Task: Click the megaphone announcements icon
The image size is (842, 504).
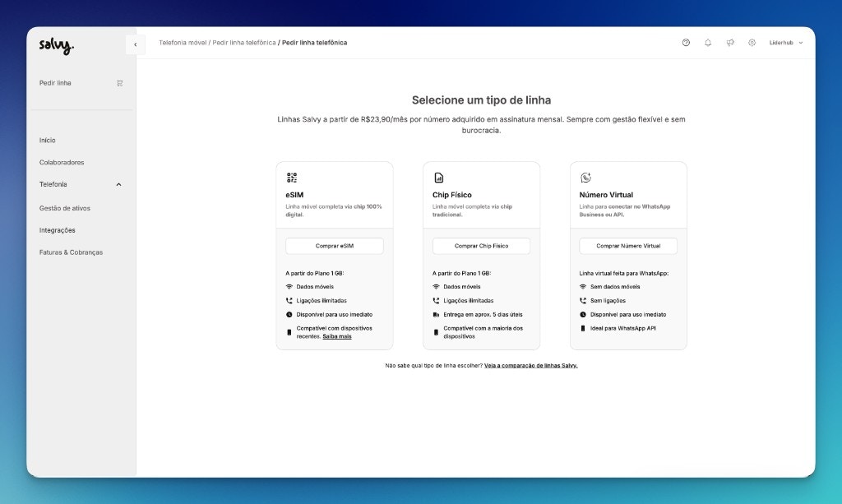Action: click(730, 42)
